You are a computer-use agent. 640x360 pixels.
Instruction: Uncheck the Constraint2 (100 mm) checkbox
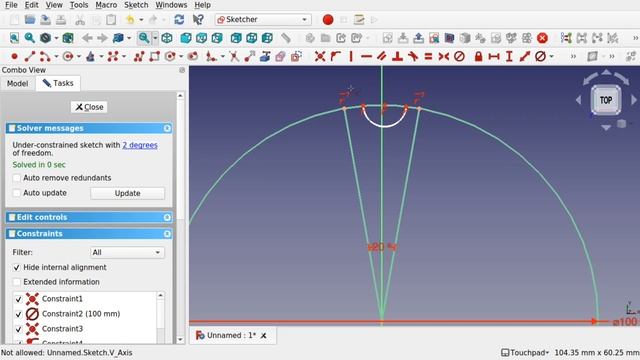pyautogui.click(x=18, y=314)
